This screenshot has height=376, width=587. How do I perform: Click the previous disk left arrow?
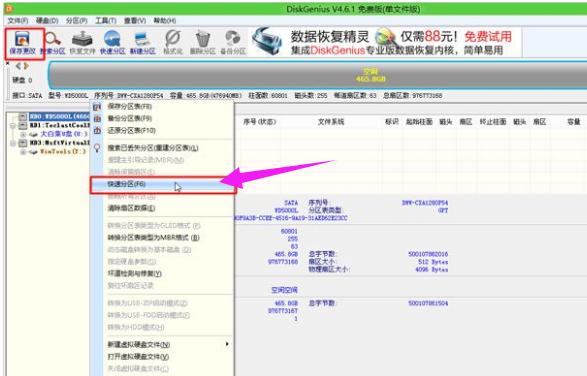[18, 66]
